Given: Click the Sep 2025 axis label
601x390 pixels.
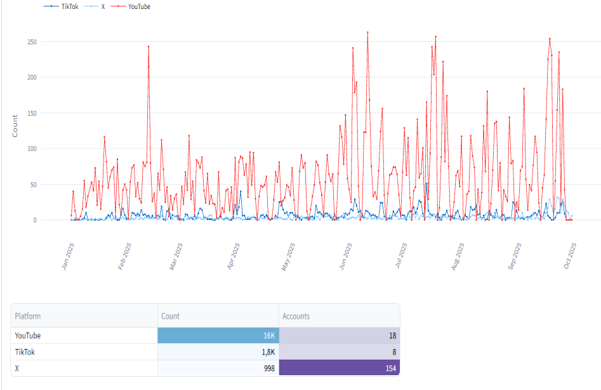Looking at the screenshot, I should click(x=515, y=256).
